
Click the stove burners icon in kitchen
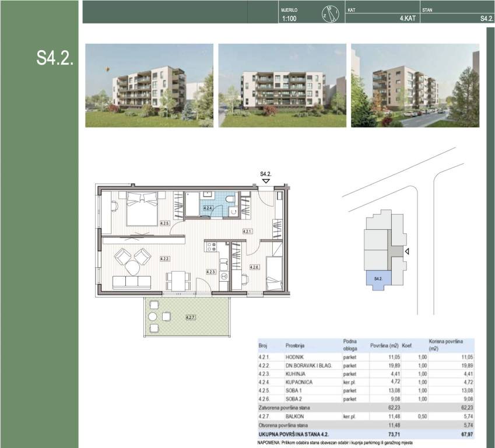[x=211, y=247]
